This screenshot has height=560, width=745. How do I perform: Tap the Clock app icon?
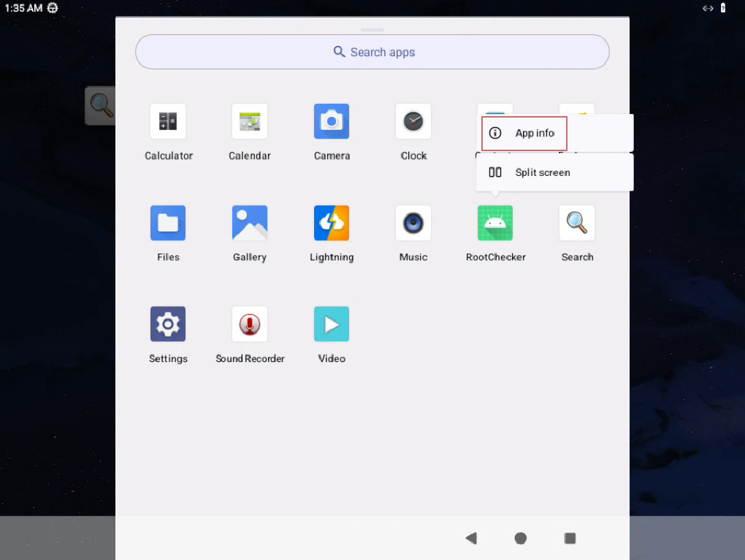pos(413,122)
